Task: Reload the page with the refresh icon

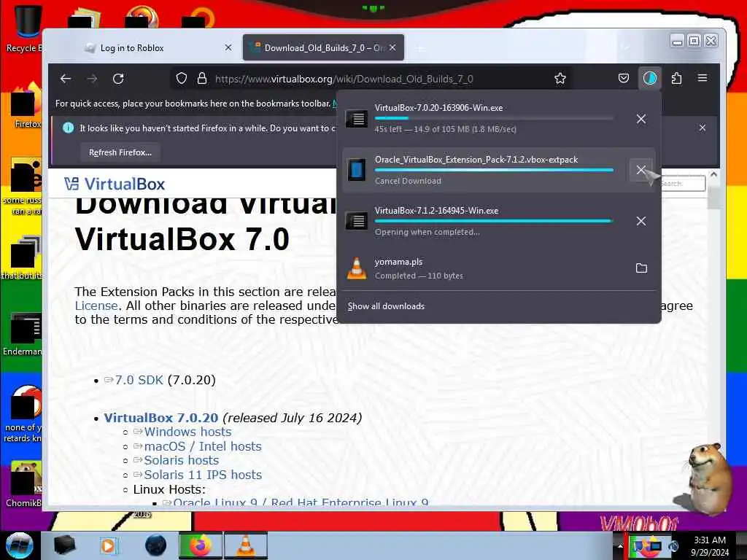Action: (118, 79)
